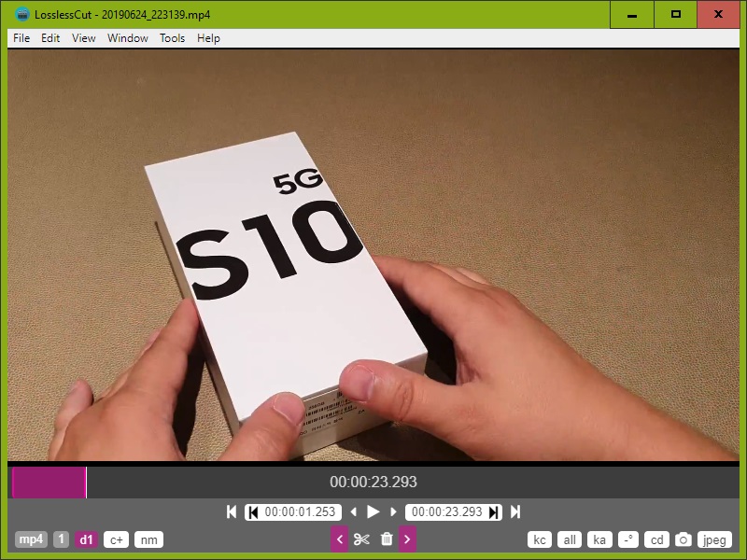747x560 pixels.
Task: Click the LosslessCut app icon in title bar
Action: (x=21, y=14)
